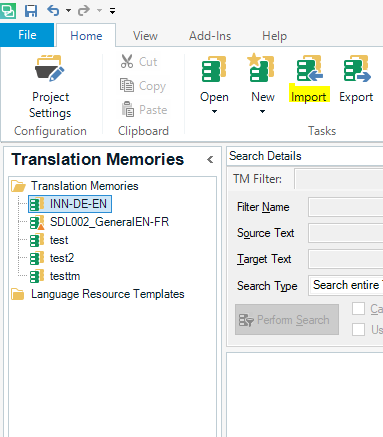This screenshot has height=437, width=383.
Task: Click the Cut scissors icon
Action: click(x=127, y=61)
